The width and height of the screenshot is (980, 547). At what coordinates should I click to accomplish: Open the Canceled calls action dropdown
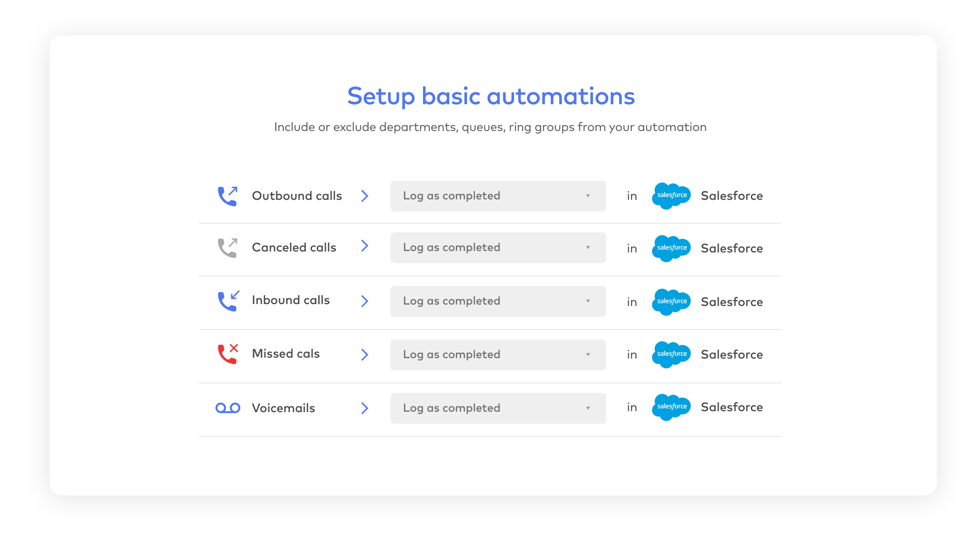click(x=498, y=248)
